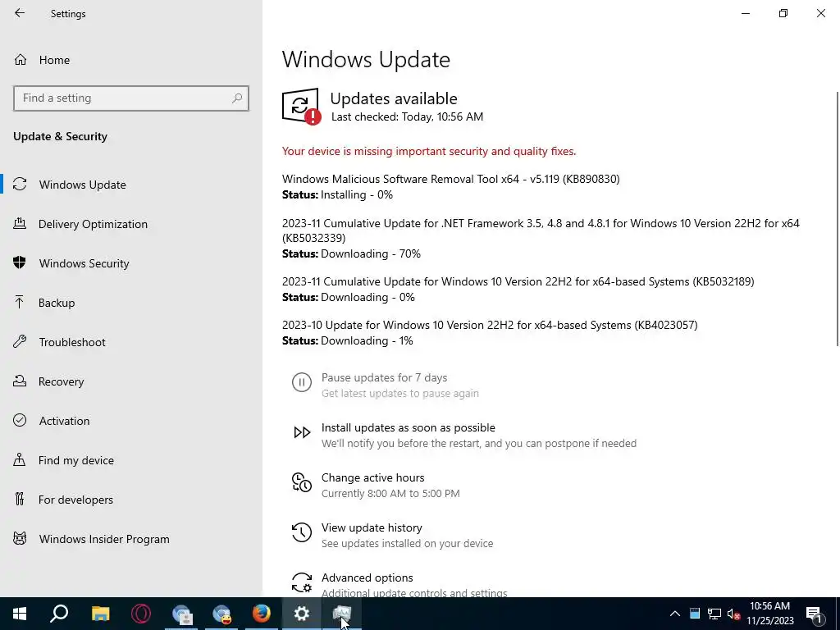Open Change active hours
Viewport: 840px width, 630px height.
click(x=373, y=477)
